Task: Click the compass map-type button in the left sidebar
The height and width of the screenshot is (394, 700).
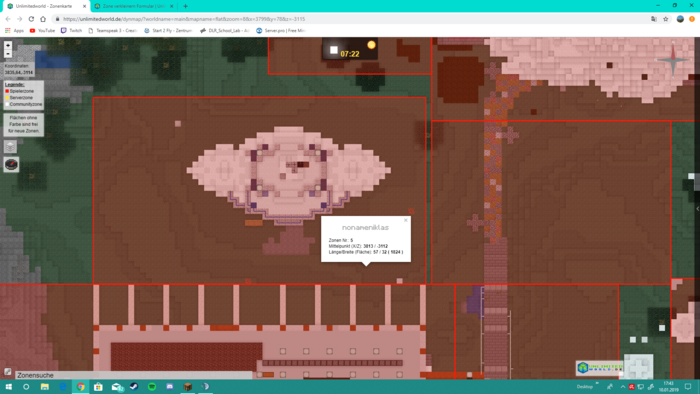Action: [x=11, y=164]
